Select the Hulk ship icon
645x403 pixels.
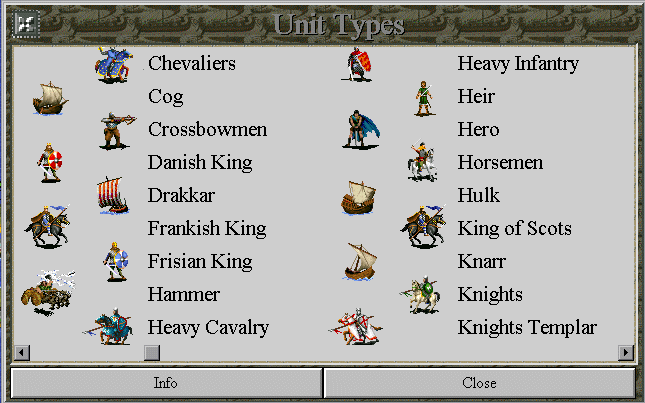358,198
